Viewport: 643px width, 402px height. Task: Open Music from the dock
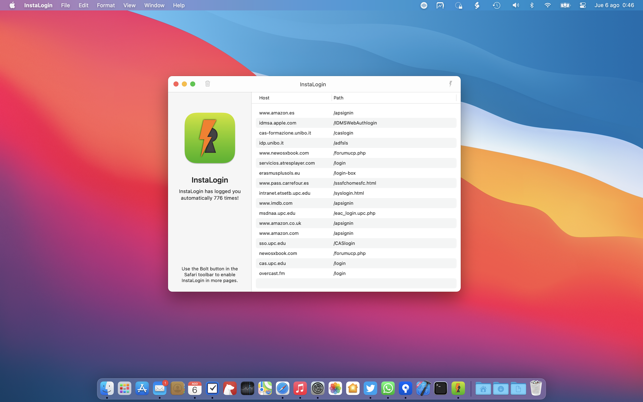point(300,388)
